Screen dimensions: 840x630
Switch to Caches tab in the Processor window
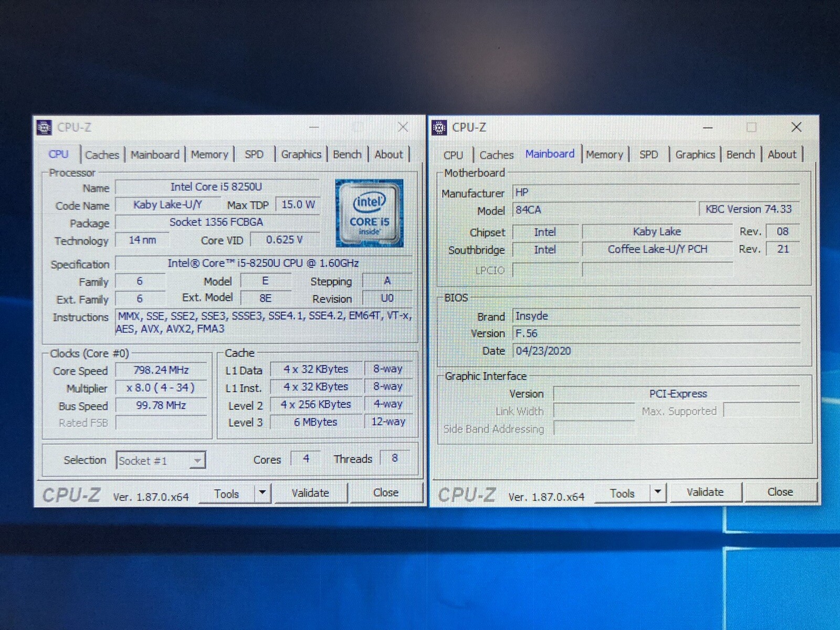pyautogui.click(x=102, y=155)
